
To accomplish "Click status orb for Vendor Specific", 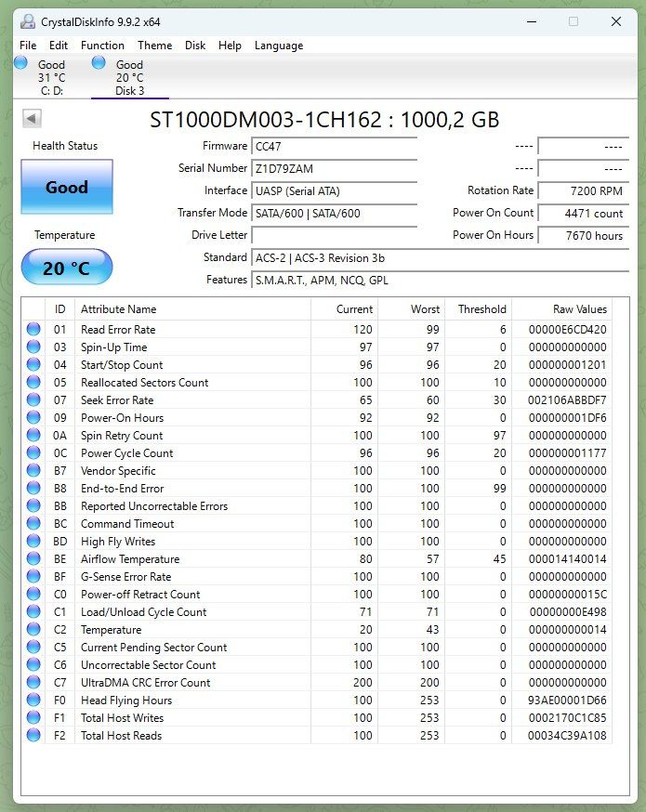I will coord(33,470).
